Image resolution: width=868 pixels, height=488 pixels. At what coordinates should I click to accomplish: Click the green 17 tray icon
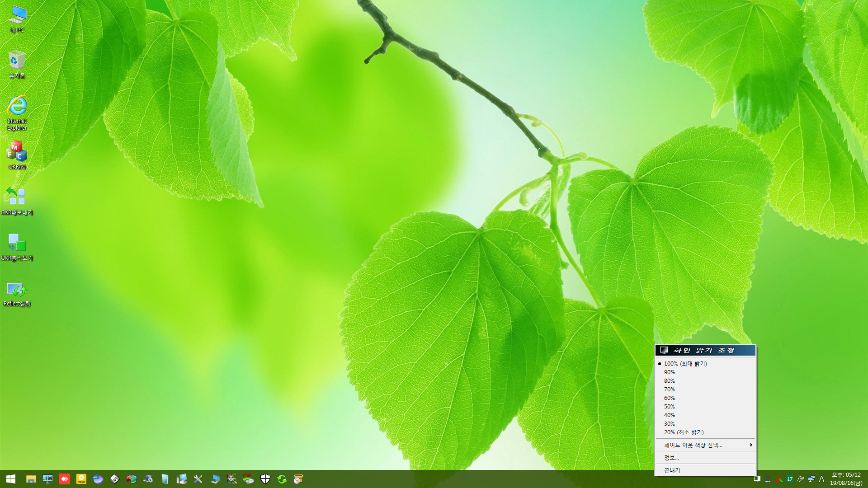coord(790,479)
